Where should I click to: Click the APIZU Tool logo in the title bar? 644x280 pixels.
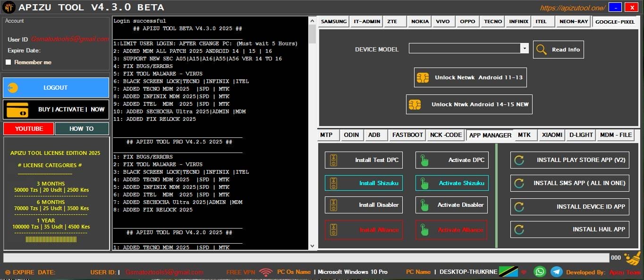[x=8, y=7]
